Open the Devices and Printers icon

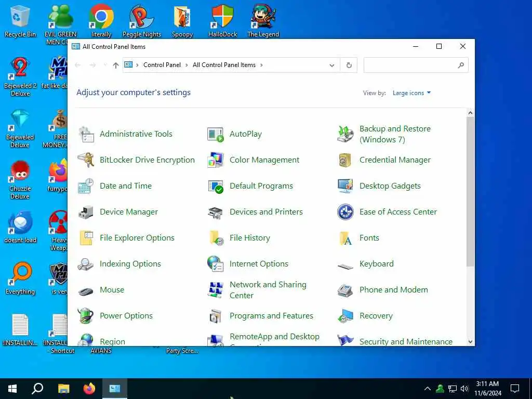(x=216, y=212)
